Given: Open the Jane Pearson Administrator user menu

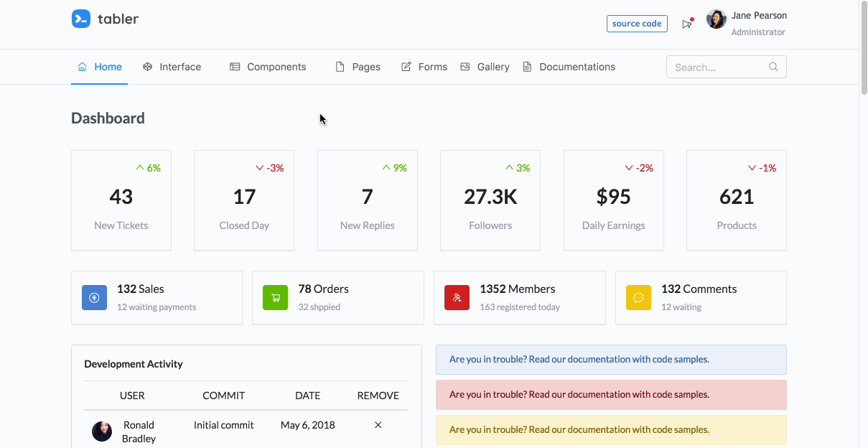Looking at the screenshot, I should [x=747, y=24].
